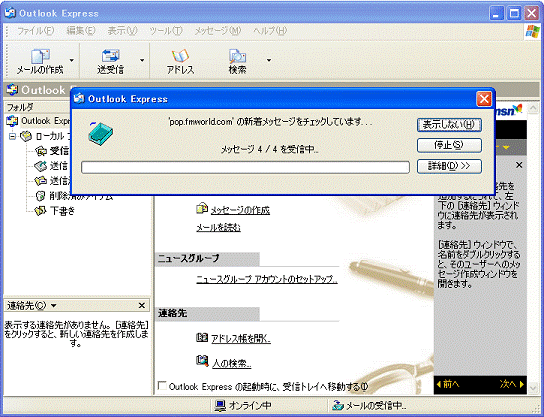Click the mail receiving progress bar
544x417 pixels.
pyautogui.click(x=245, y=167)
